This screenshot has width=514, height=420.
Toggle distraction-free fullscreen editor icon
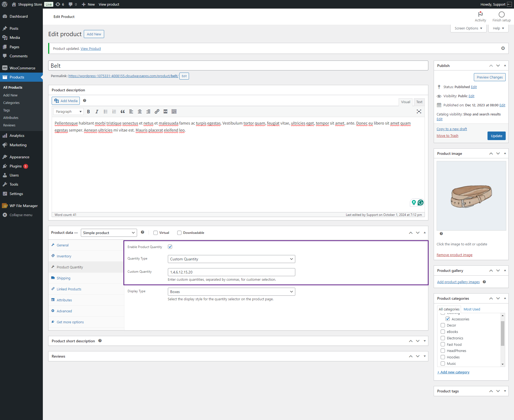click(419, 112)
